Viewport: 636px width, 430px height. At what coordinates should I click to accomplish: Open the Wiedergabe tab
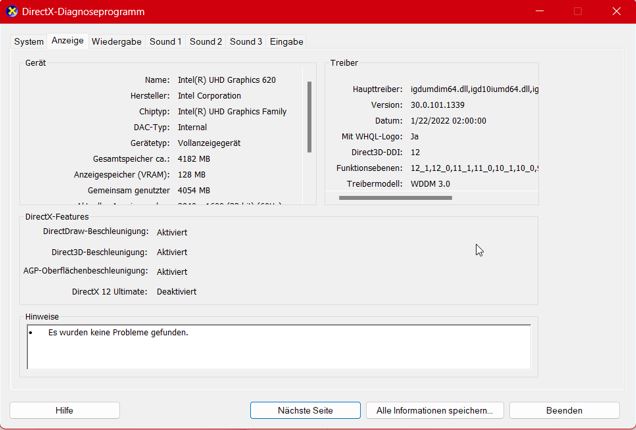click(x=116, y=42)
